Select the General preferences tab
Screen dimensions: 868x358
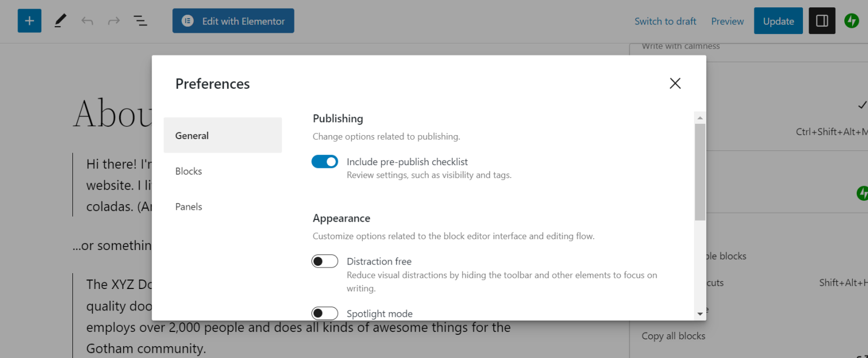pos(192,135)
